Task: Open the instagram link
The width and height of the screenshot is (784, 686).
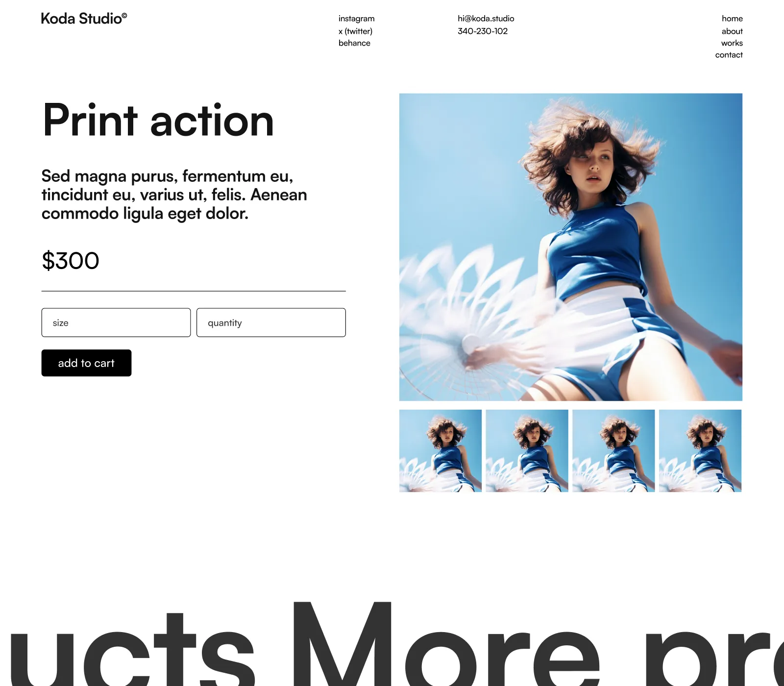Action: click(x=356, y=19)
